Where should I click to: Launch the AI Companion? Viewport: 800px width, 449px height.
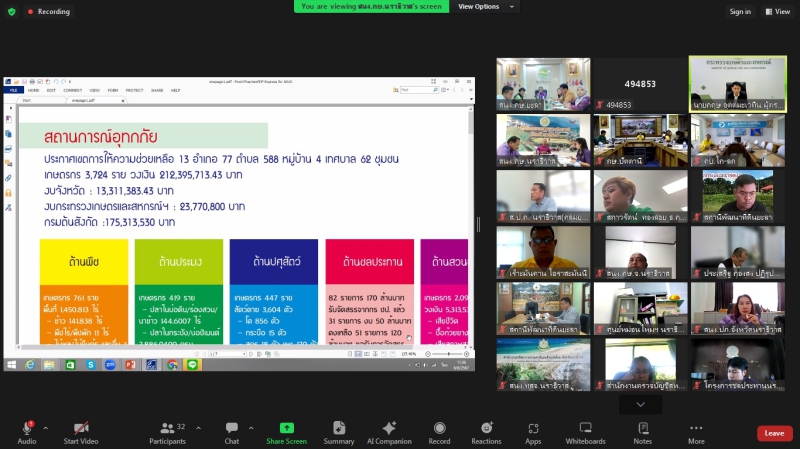pos(390,428)
